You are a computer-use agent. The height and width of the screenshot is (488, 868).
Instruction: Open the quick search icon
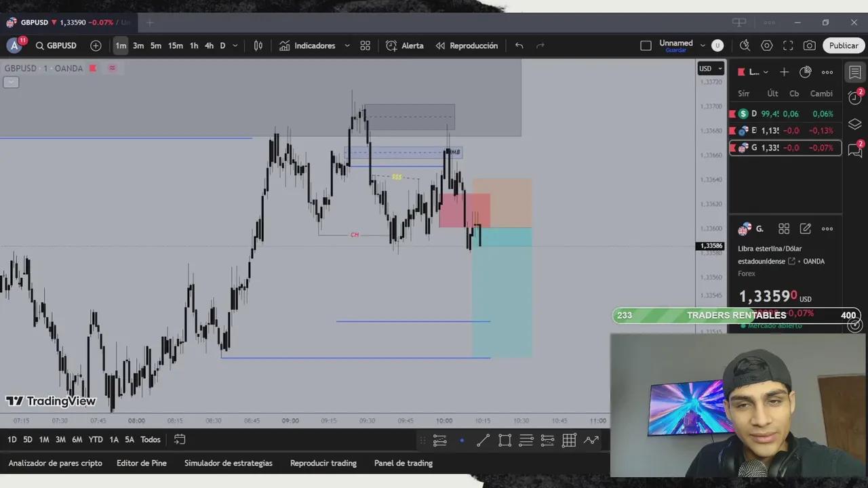pyautogui.click(x=745, y=45)
